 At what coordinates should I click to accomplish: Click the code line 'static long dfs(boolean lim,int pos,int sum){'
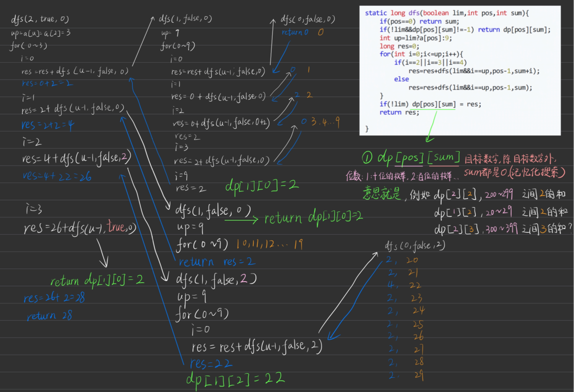tap(447, 13)
